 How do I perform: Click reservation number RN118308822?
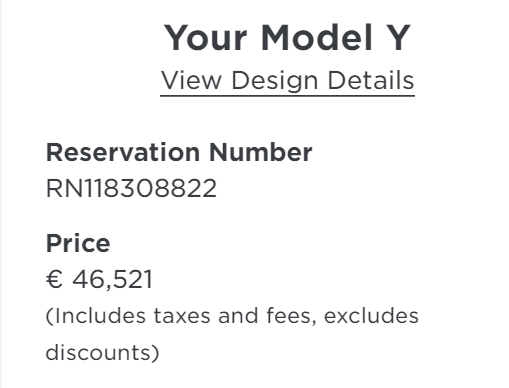coord(131,189)
